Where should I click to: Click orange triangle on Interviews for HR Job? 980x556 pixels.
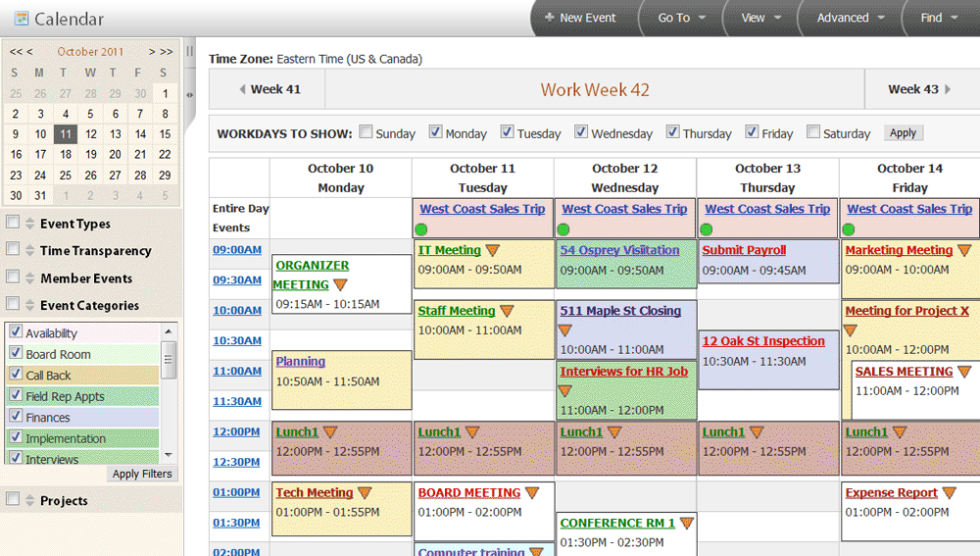[565, 391]
